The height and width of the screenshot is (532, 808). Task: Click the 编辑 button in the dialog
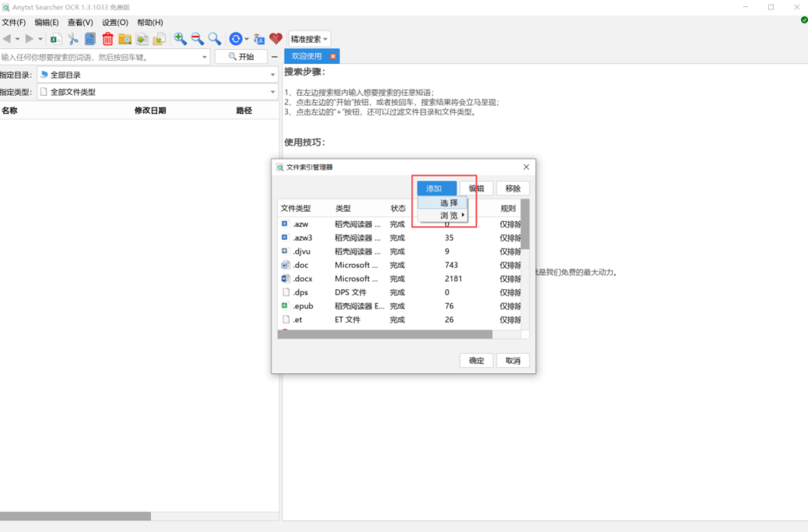[476, 188]
